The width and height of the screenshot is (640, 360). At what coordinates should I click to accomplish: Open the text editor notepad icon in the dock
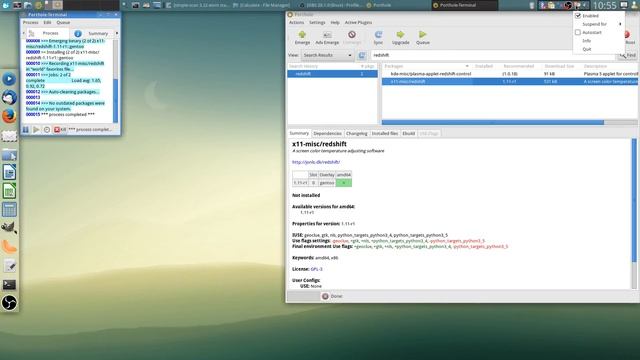point(9,266)
